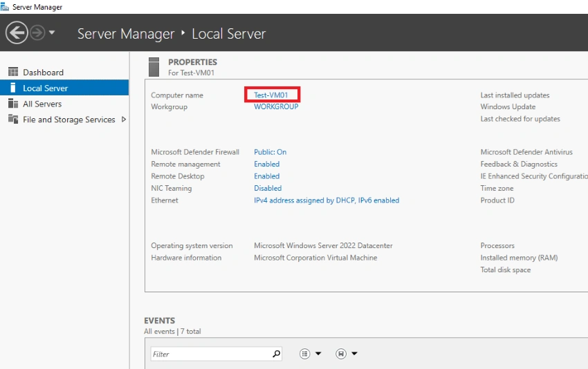Click the Feedback & Diagnostics label
This screenshot has height=369, width=588.
(519, 164)
